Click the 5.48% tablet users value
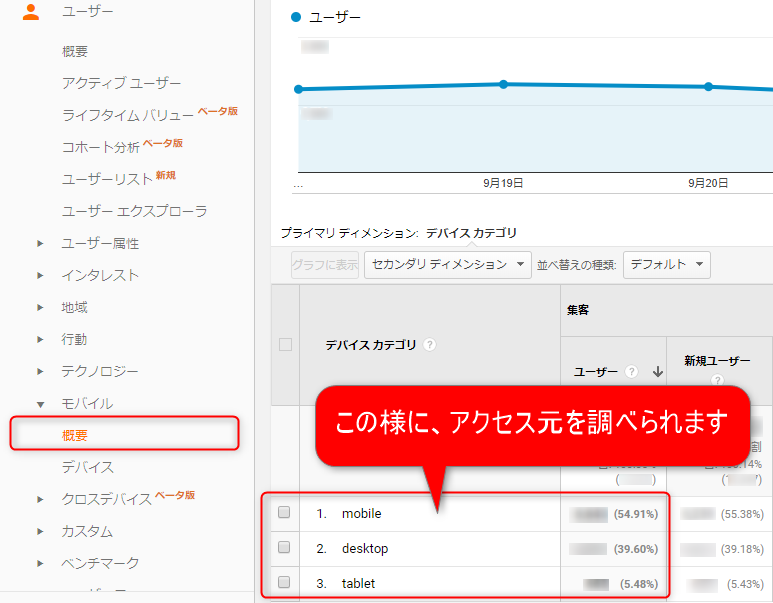Image resolution: width=773 pixels, height=603 pixels. tap(639, 584)
